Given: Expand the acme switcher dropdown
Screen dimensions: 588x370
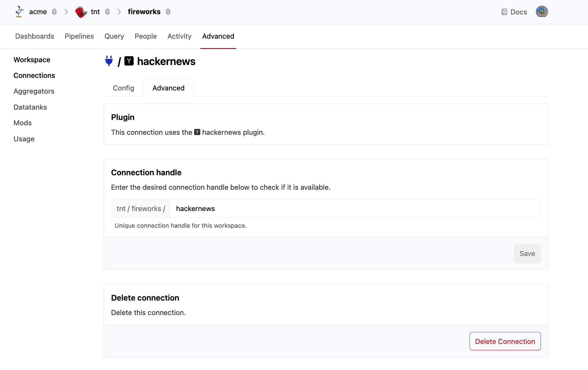Looking at the screenshot, I should (x=54, y=12).
